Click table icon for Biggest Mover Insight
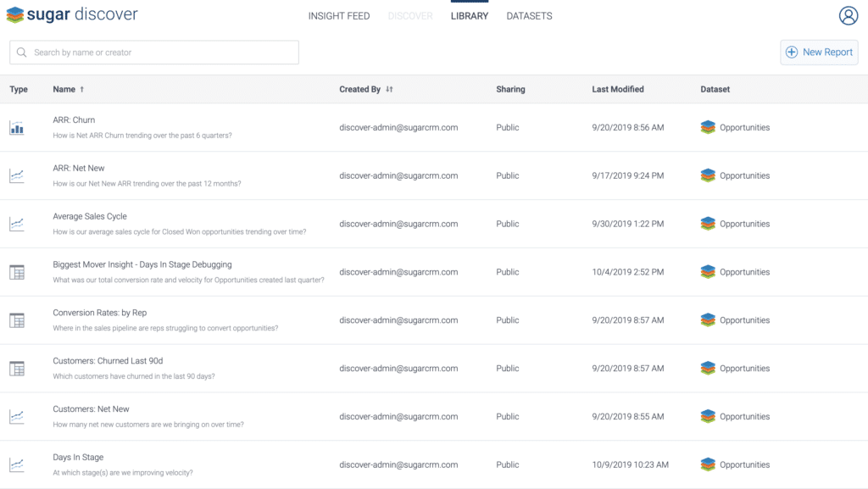 (17, 272)
